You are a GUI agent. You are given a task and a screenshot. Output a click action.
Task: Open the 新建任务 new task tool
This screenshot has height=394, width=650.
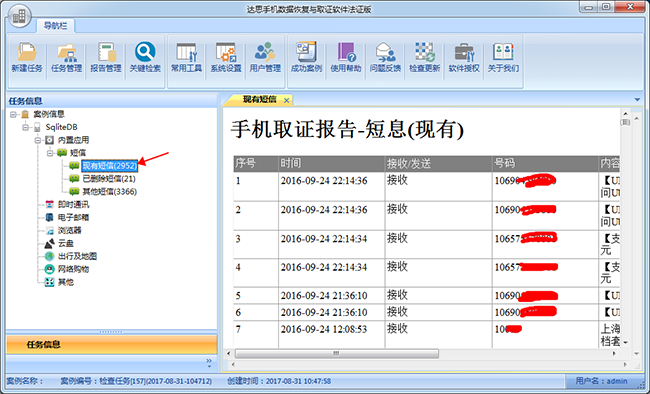(27, 58)
